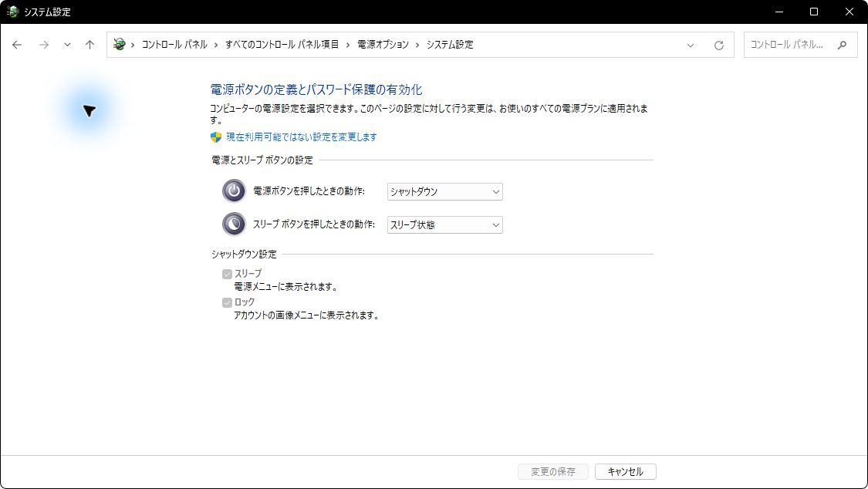Toggle the ロック checkbox

tap(227, 302)
